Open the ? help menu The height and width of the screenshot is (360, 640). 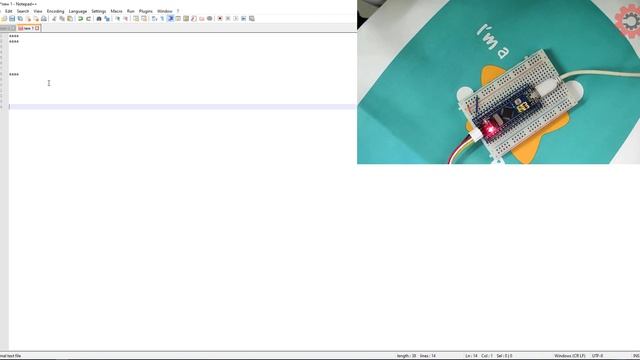pyautogui.click(x=178, y=11)
